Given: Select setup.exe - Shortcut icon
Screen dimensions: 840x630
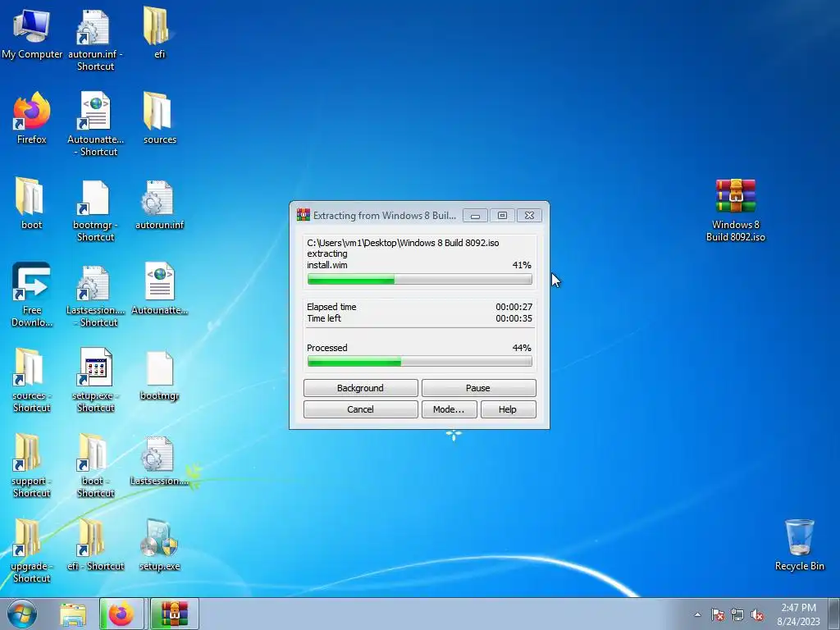Looking at the screenshot, I should [95, 380].
